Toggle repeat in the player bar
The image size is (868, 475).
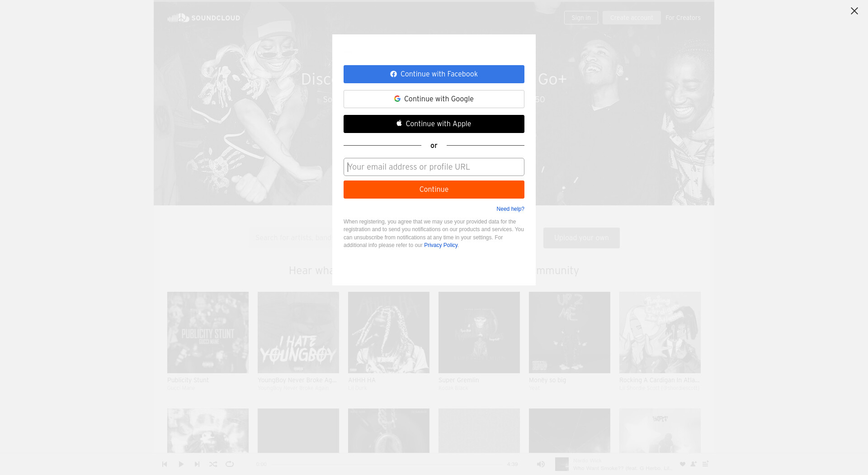230,464
